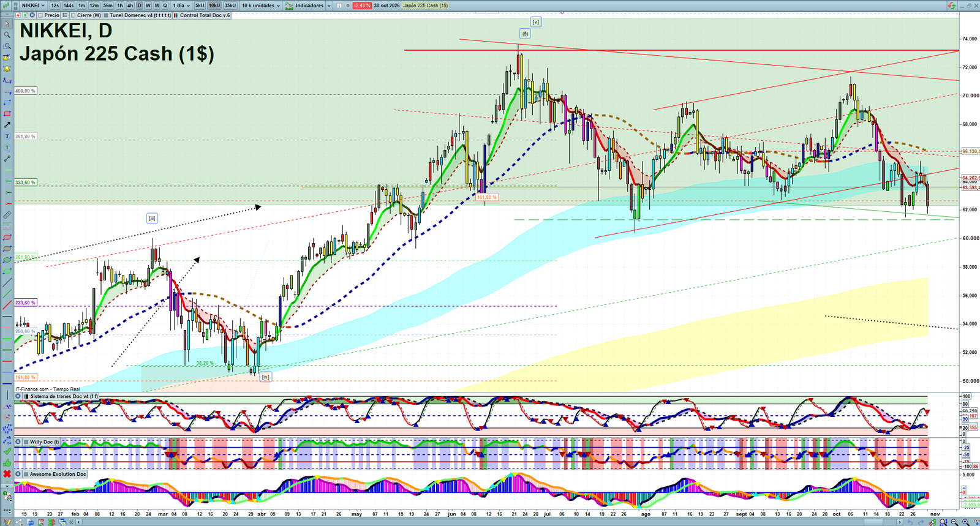This screenshot has height=526, width=980.
Task: Choose the ruler measuring tool
Action: coord(7,215)
